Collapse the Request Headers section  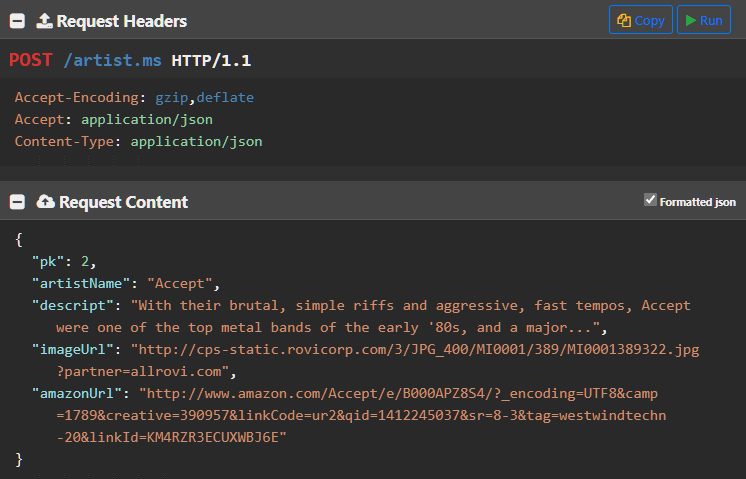click(17, 20)
